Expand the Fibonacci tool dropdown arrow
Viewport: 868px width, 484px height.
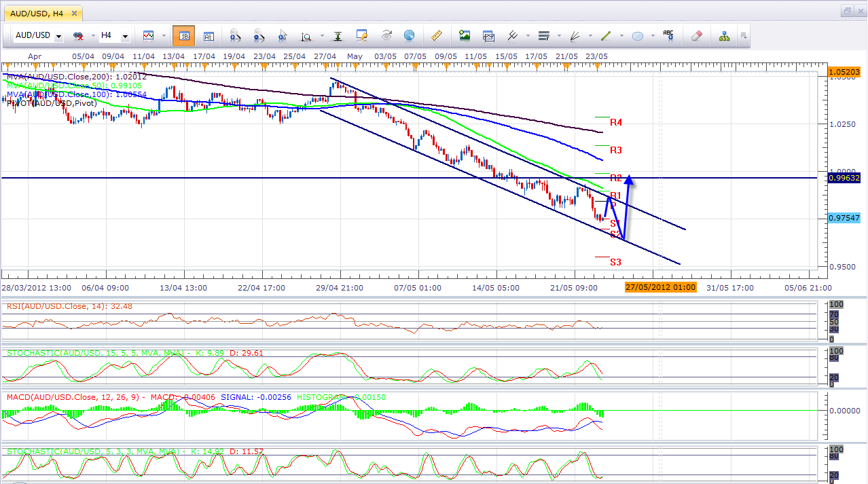pos(559,36)
